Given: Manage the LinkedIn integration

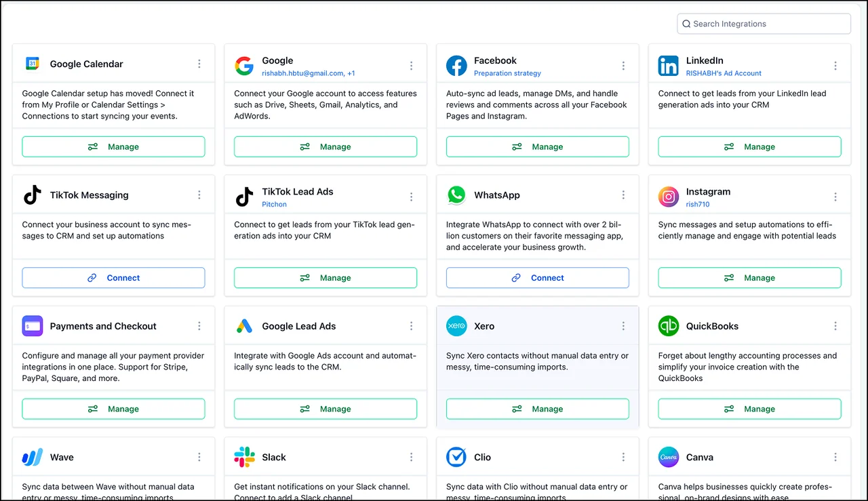Looking at the screenshot, I should pyautogui.click(x=750, y=146).
